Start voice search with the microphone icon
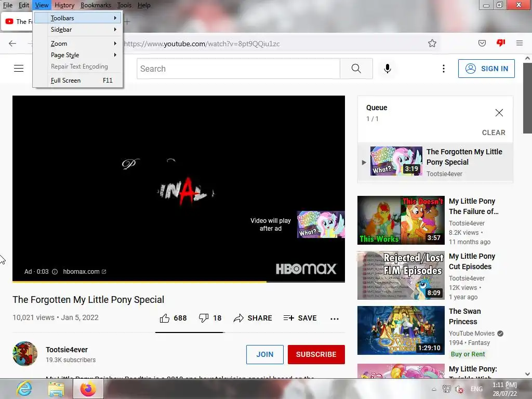The height and width of the screenshot is (399, 532). (388, 69)
